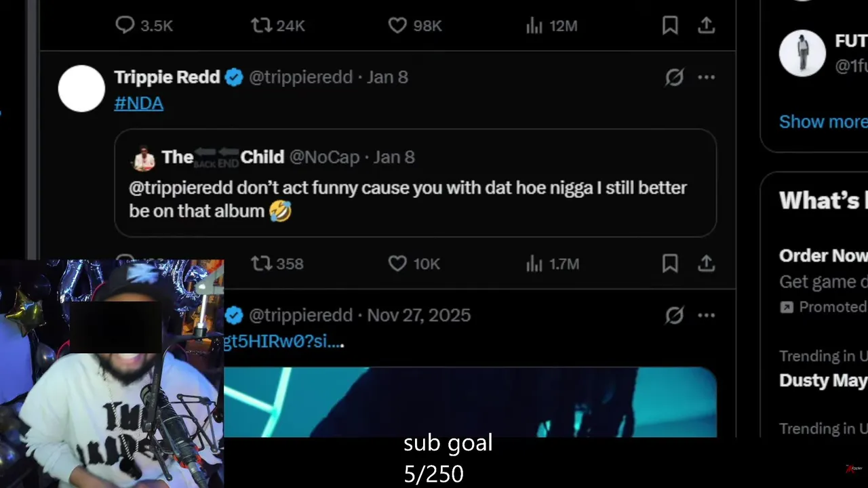The image size is (868, 488).
Task: Share the top tweet
Action: pyautogui.click(x=707, y=26)
